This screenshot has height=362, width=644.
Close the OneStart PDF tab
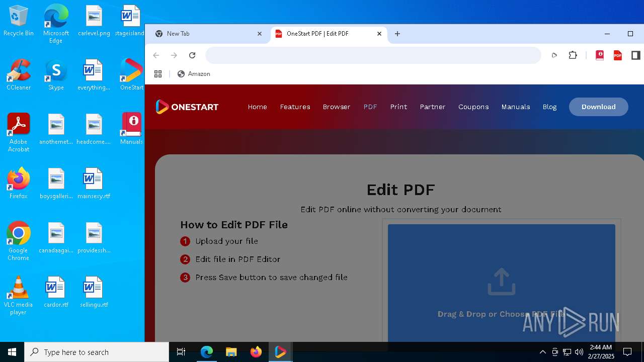[379, 34]
